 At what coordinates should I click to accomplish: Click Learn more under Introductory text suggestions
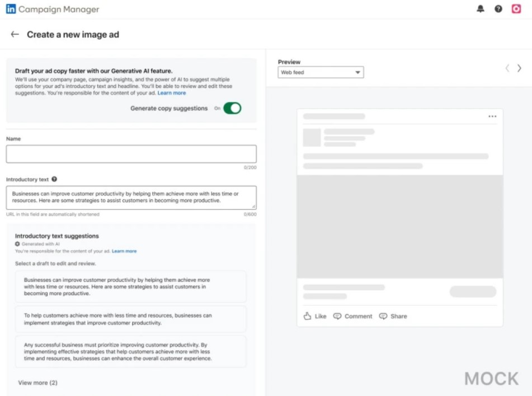point(124,251)
